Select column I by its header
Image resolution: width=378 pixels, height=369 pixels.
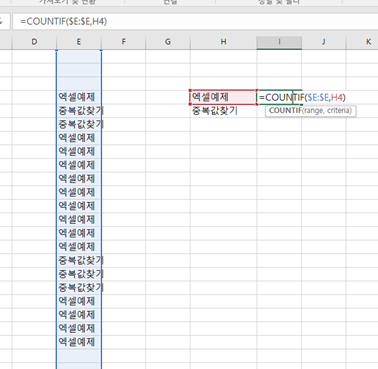(x=279, y=42)
